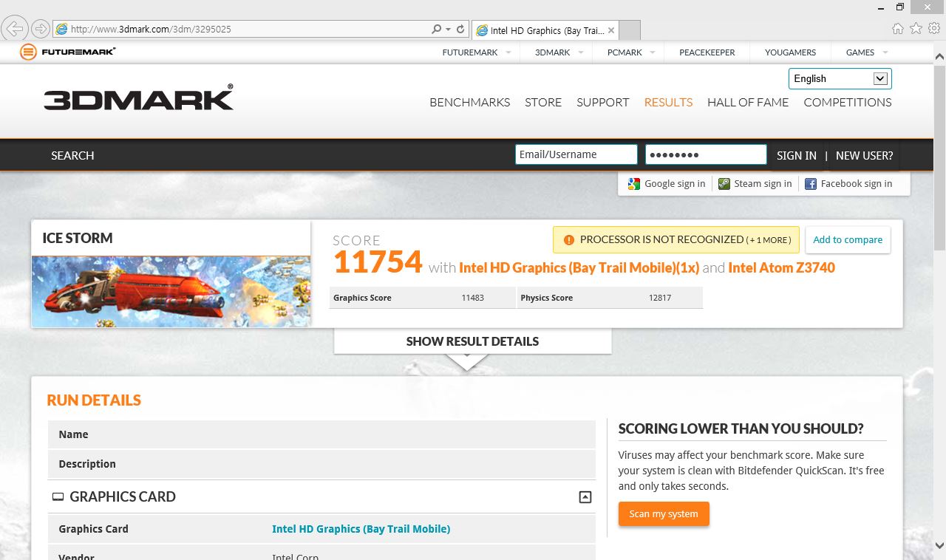Image resolution: width=946 pixels, height=560 pixels.
Task: Click the Graphics Score value 11483
Action: (x=472, y=298)
